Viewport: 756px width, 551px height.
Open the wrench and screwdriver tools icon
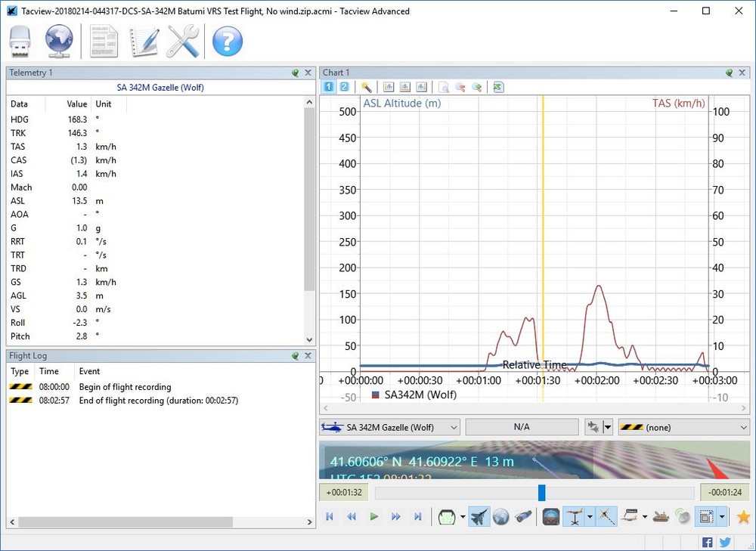click(182, 41)
